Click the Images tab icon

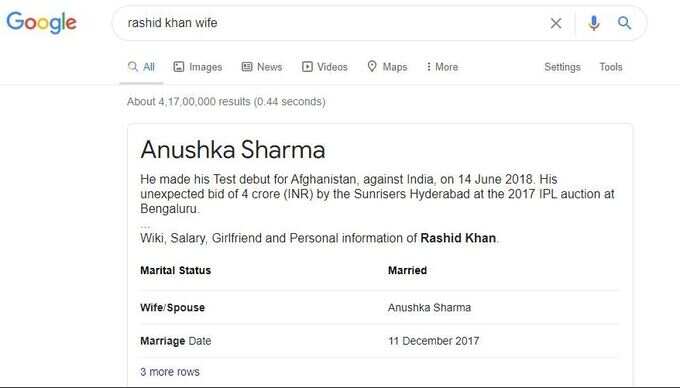(179, 67)
